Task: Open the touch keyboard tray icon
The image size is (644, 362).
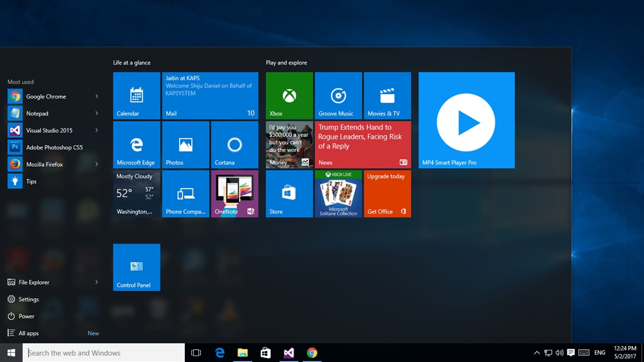Action: [x=584, y=352]
